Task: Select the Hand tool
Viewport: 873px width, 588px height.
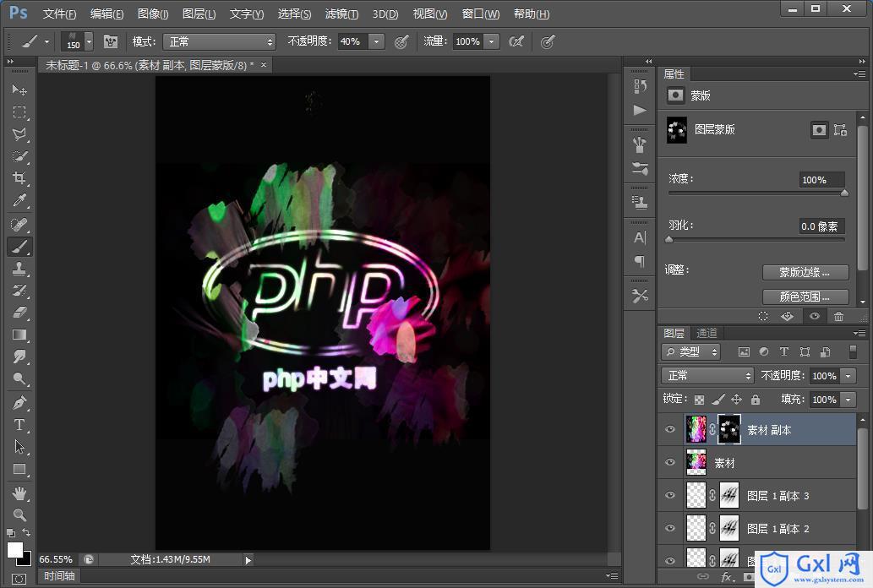Action: pyautogui.click(x=19, y=493)
